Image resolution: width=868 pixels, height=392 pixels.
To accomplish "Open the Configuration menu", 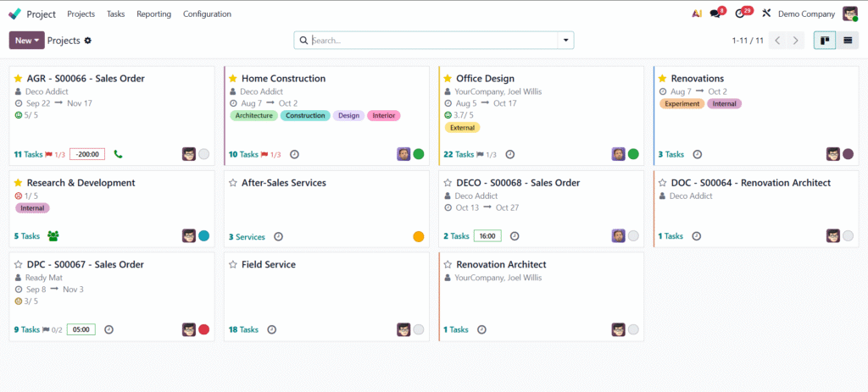I will [207, 14].
